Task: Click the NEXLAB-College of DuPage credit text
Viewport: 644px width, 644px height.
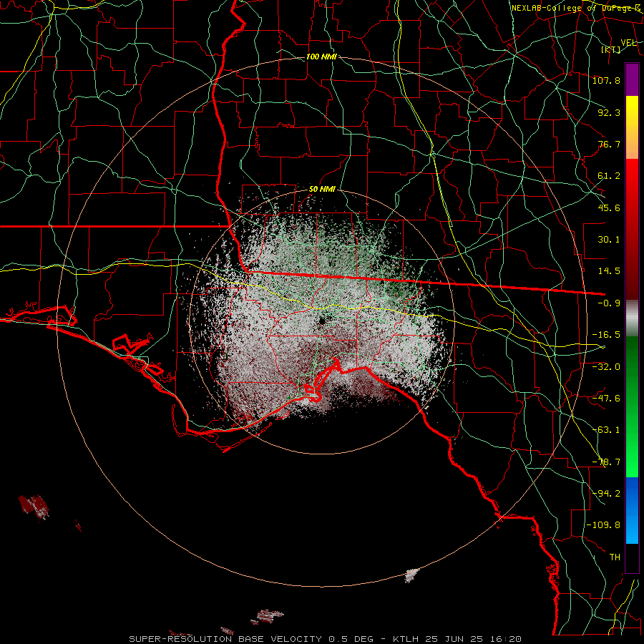Action: pos(576,8)
